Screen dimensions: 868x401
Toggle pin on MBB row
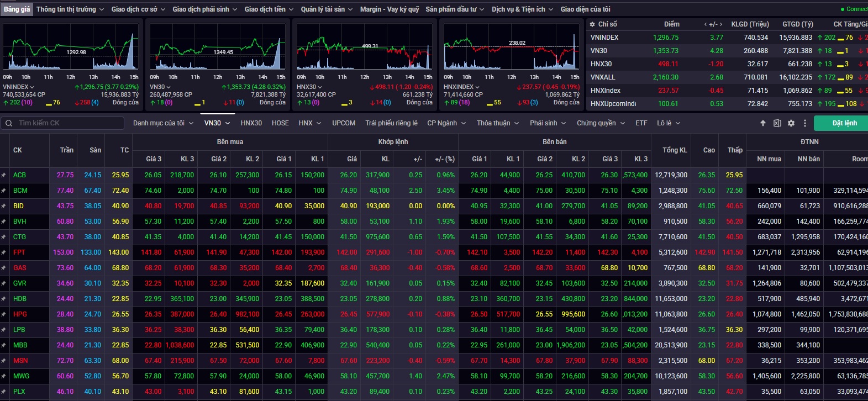pyautogui.click(x=4, y=345)
